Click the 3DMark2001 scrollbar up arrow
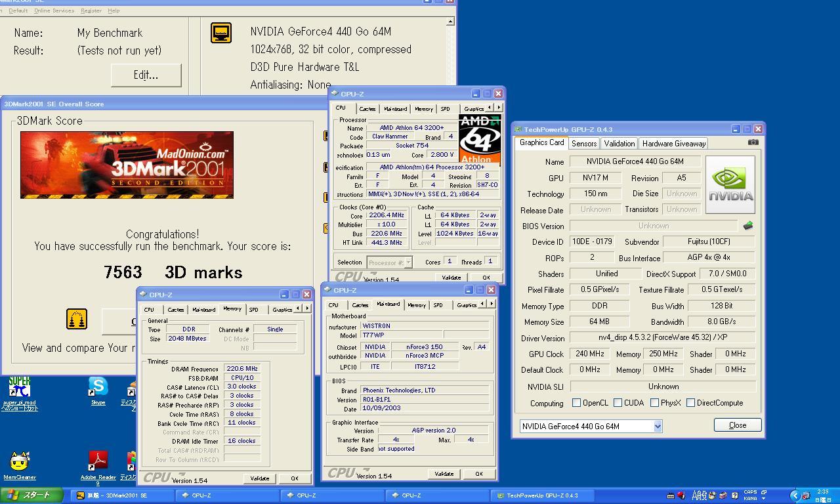The image size is (840, 504). tap(450, 22)
